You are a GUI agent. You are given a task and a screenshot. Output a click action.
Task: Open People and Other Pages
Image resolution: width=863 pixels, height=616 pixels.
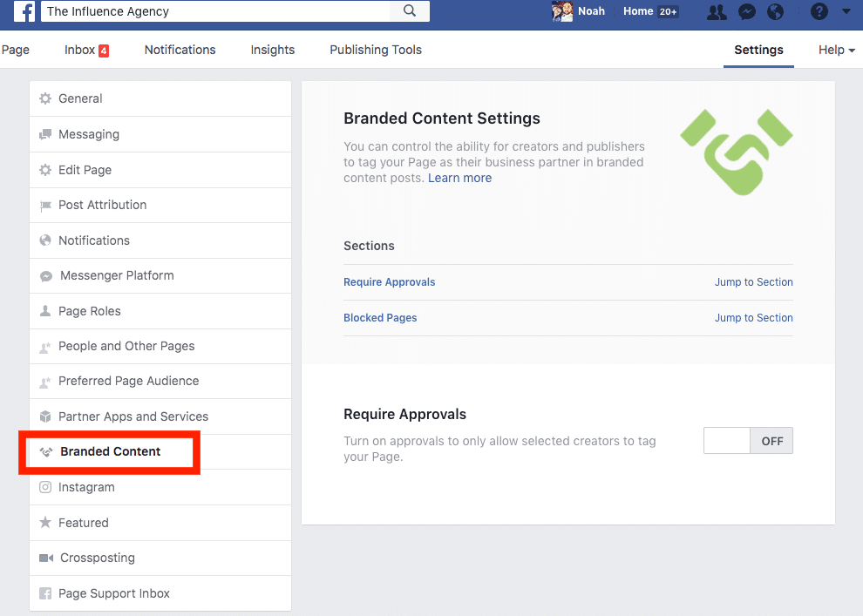pos(160,346)
